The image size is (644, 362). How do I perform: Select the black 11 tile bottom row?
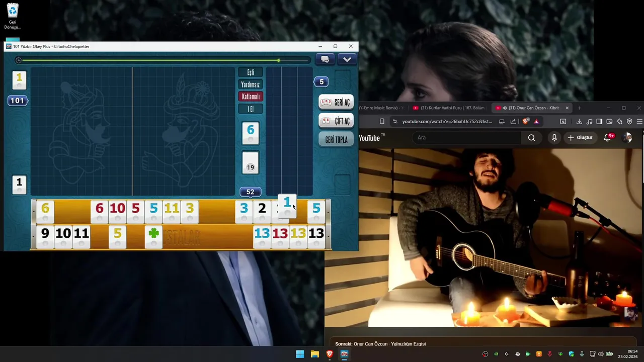pyautogui.click(x=82, y=236)
